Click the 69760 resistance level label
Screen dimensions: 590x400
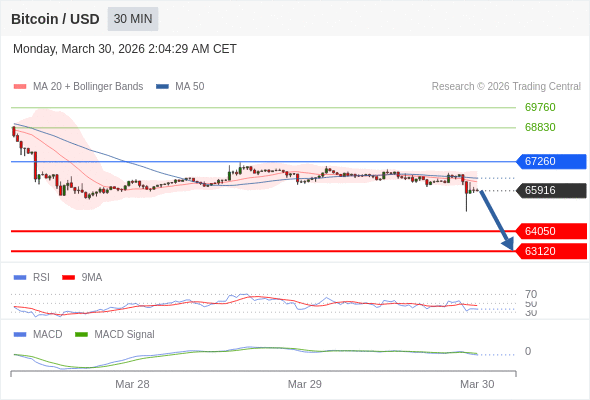540,107
